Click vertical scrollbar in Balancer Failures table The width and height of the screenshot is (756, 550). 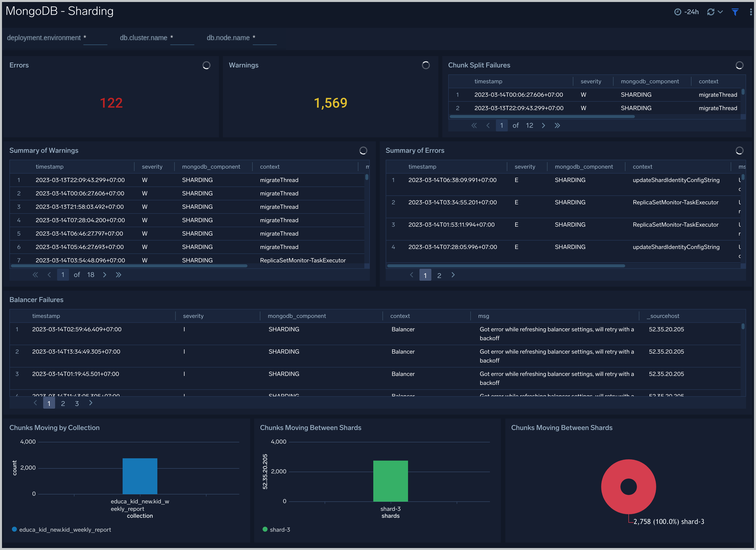click(743, 326)
